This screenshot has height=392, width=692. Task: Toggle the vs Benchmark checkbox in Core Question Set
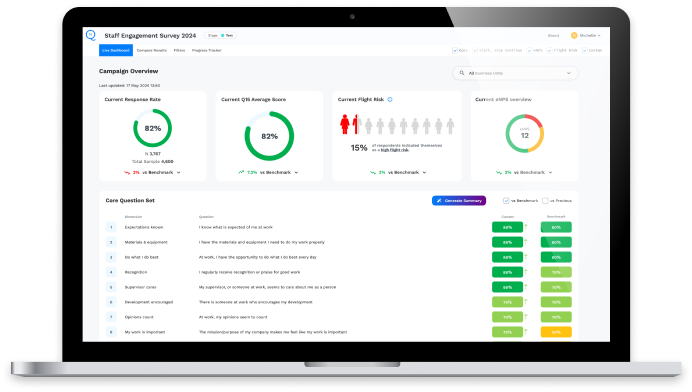pos(506,201)
